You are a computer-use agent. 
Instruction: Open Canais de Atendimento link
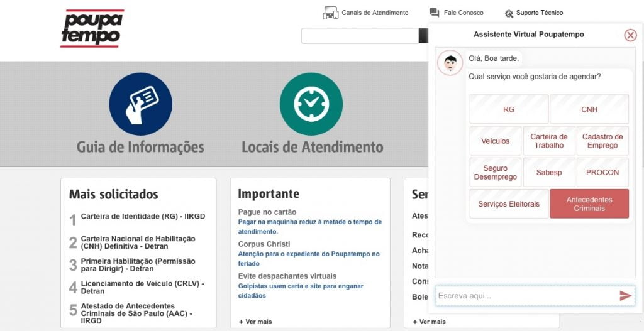[375, 13]
